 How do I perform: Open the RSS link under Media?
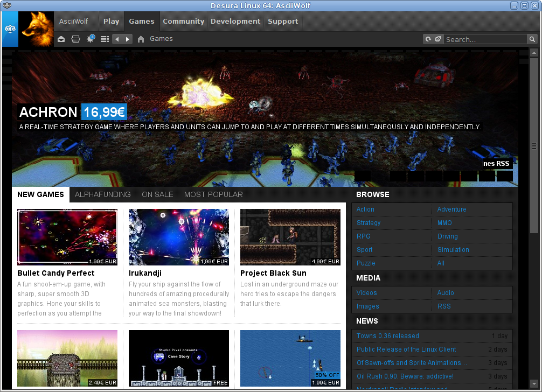[x=444, y=306]
